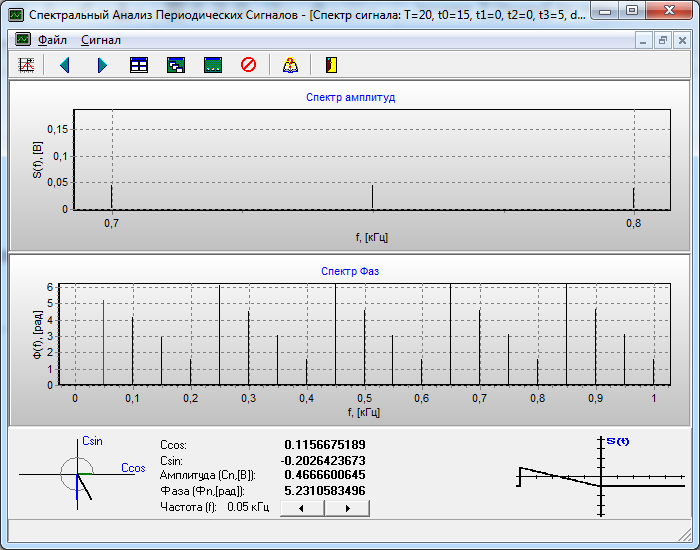The width and height of the screenshot is (700, 550).
Task: Click the MDI document icon beside Файл
Action: [22, 40]
